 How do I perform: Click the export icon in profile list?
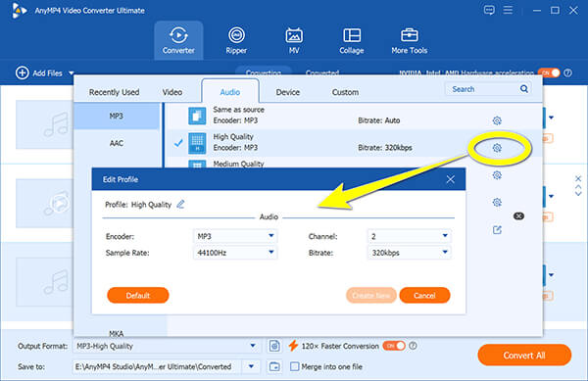497,230
